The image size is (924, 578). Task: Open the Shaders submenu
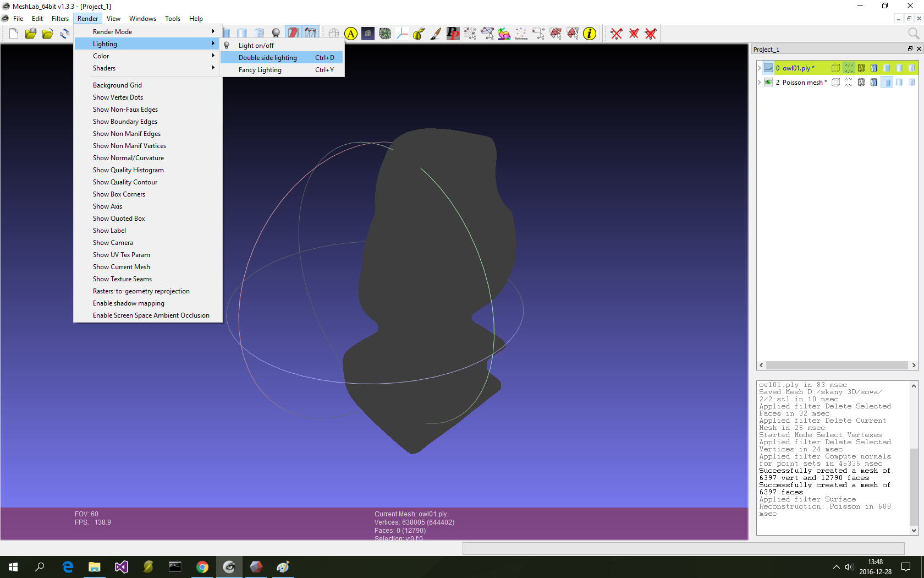[148, 68]
